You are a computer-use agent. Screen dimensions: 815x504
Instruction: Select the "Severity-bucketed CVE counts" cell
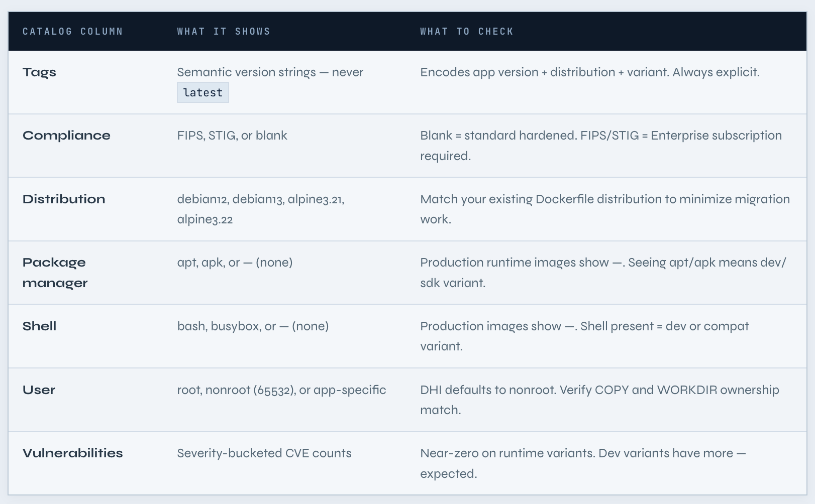coord(264,453)
